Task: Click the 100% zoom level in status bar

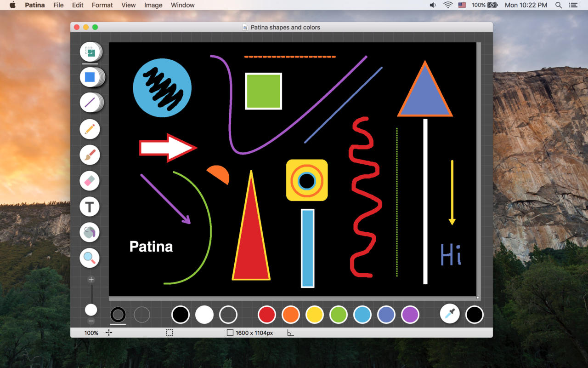Action: click(91, 333)
